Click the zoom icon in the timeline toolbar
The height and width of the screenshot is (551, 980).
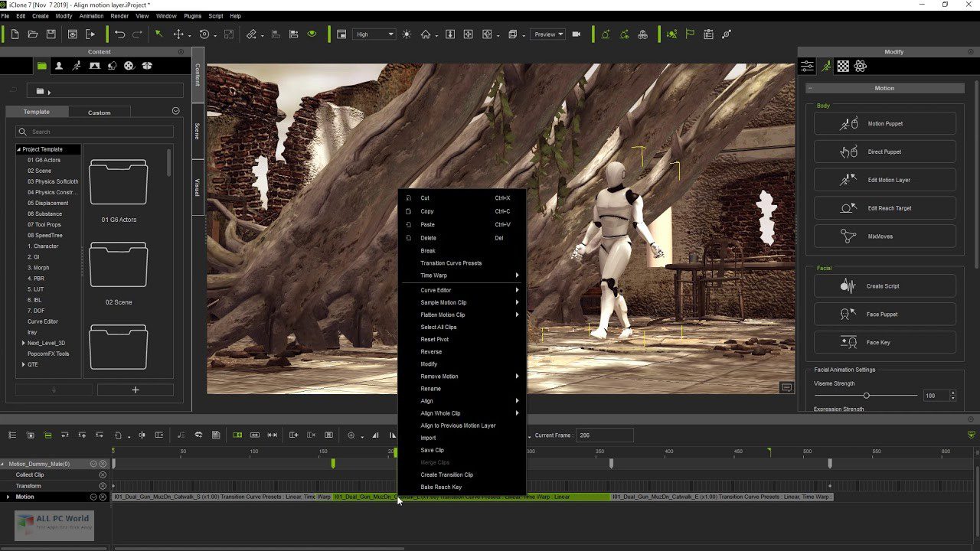pyautogui.click(x=351, y=435)
